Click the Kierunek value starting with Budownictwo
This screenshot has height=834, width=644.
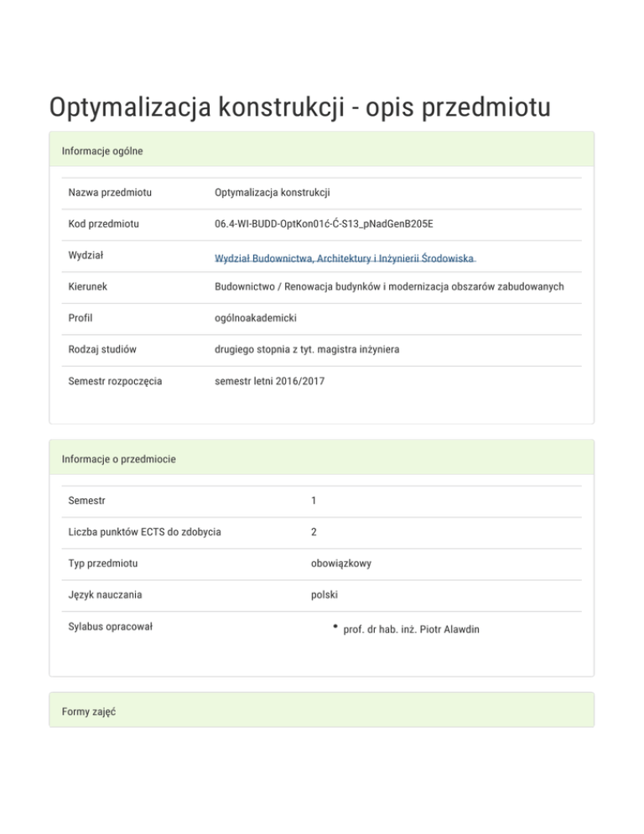click(x=389, y=287)
